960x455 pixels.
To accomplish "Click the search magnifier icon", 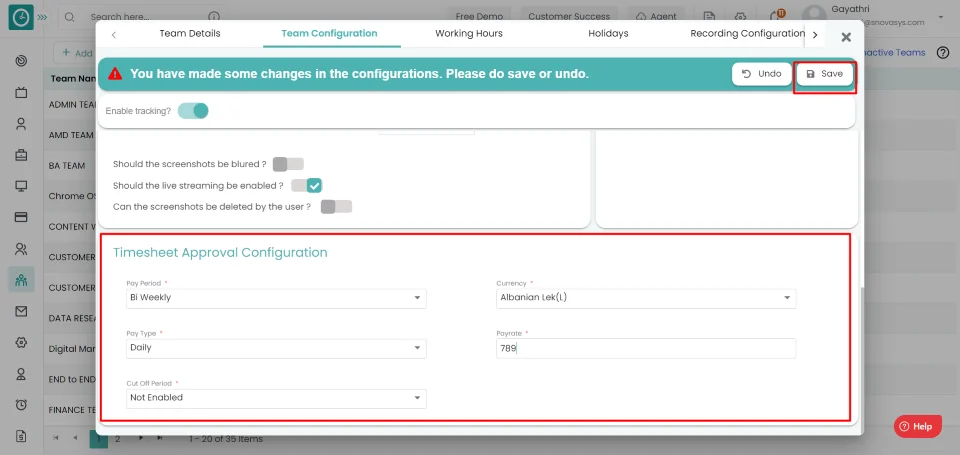I will click(70, 17).
